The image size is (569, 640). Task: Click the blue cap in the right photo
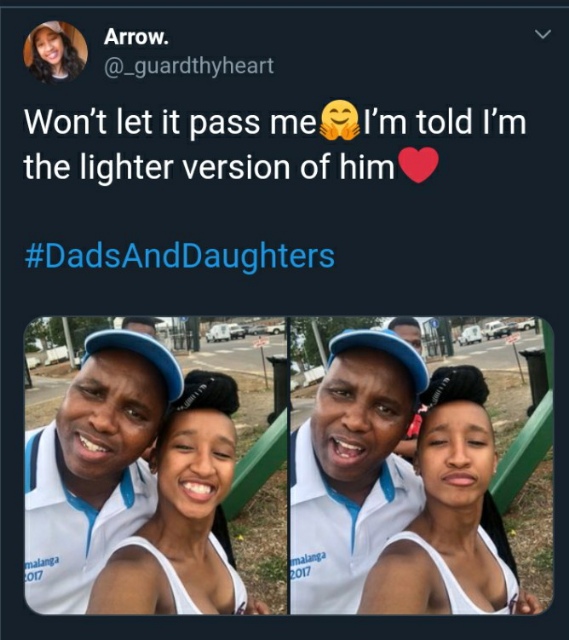[380, 356]
